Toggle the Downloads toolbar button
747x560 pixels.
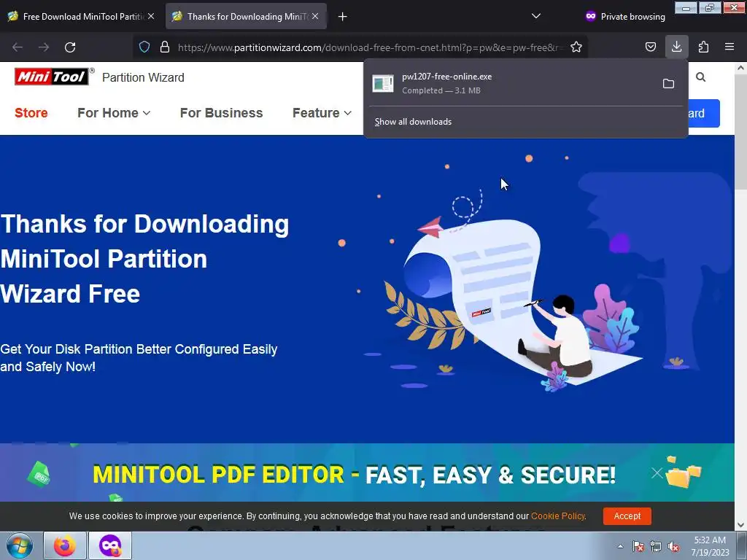coord(676,47)
